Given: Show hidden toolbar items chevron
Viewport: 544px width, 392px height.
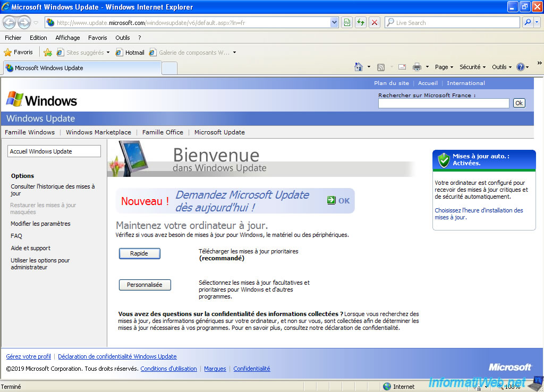Looking at the screenshot, I should pyautogui.click(x=540, y=63).
